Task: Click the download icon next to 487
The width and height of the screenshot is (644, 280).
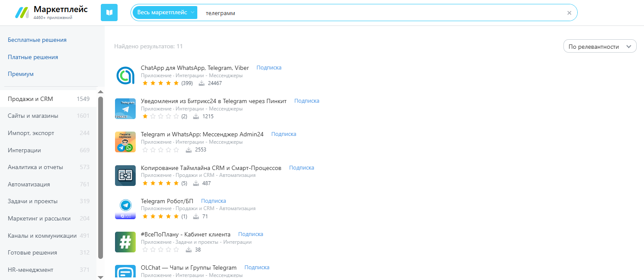Action: (196, 183)
